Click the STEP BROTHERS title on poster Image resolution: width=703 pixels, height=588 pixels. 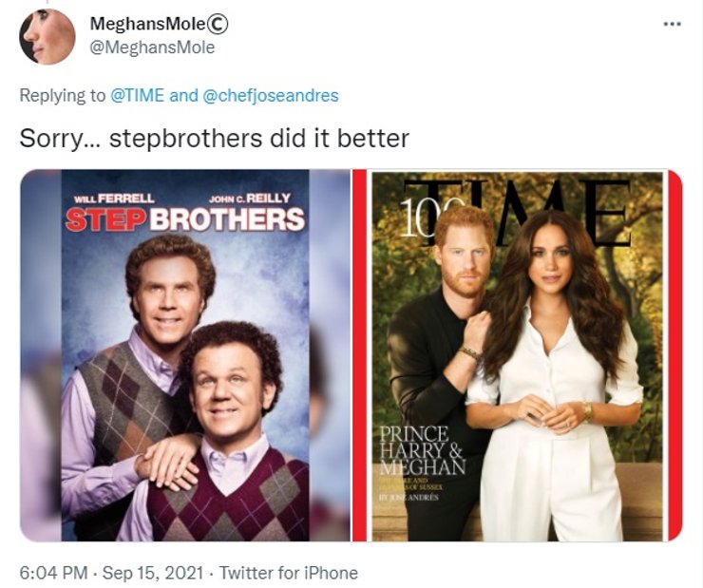pos(185,218)
